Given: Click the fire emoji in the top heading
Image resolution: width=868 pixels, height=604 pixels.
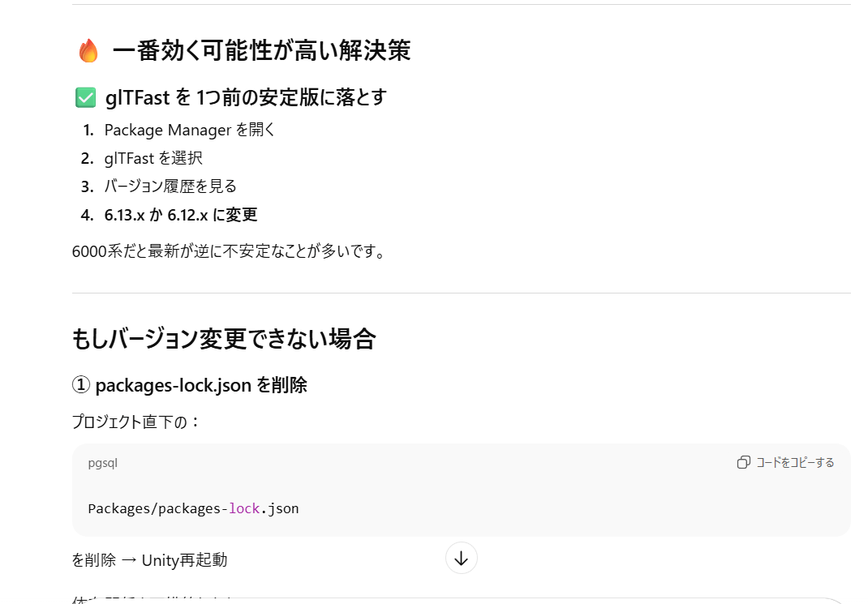Looking at the screenshot, I should tap(88, 49).
